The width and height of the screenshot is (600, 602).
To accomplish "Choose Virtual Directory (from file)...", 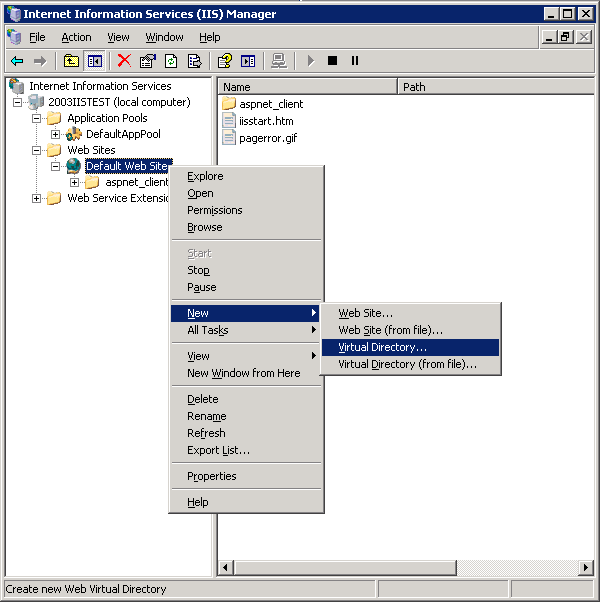I will coord(410,364).
